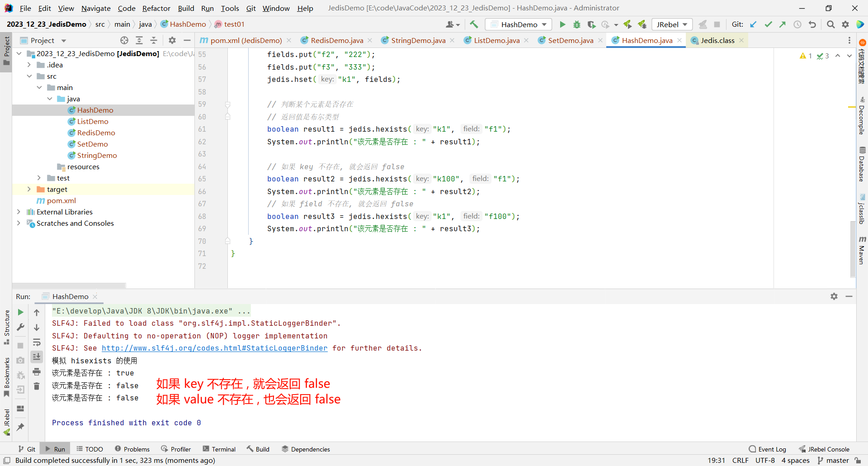Commit changes with the Git checkmark icon
868x466 pixels.
point(768,24)
